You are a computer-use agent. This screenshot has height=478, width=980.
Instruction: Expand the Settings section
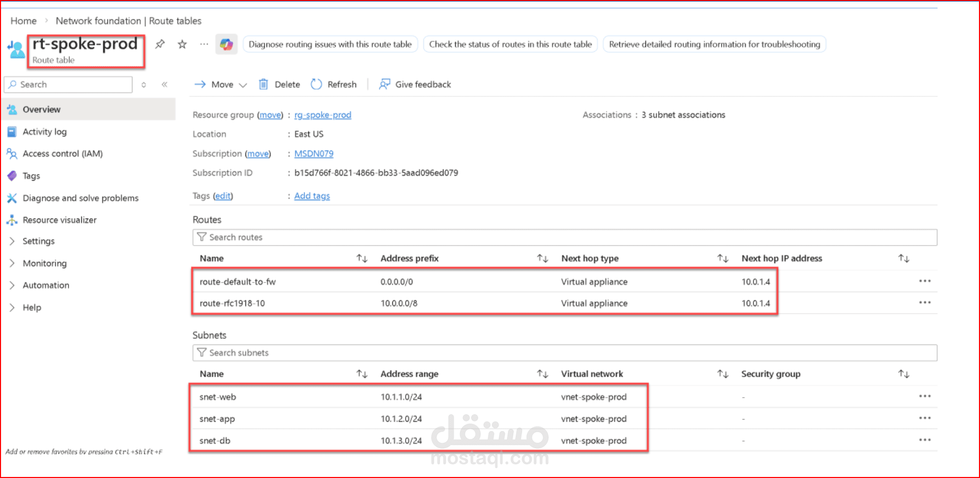(x=38, y=241)
